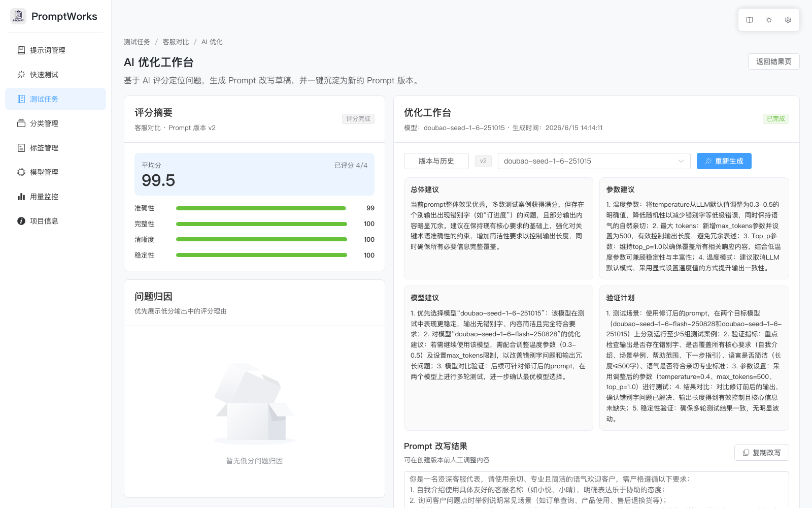Viewport: 812px width, 508px height.
Task: Click the 准确性 progress bar
Action: (x=261, y=208)
